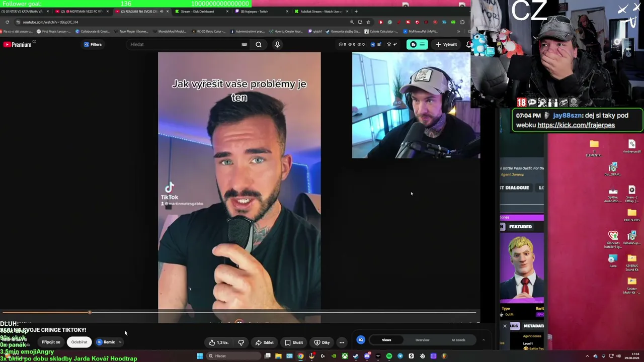644x362 pixels.
Task: Open the Windows Start menu
Action: click(200, 356)
